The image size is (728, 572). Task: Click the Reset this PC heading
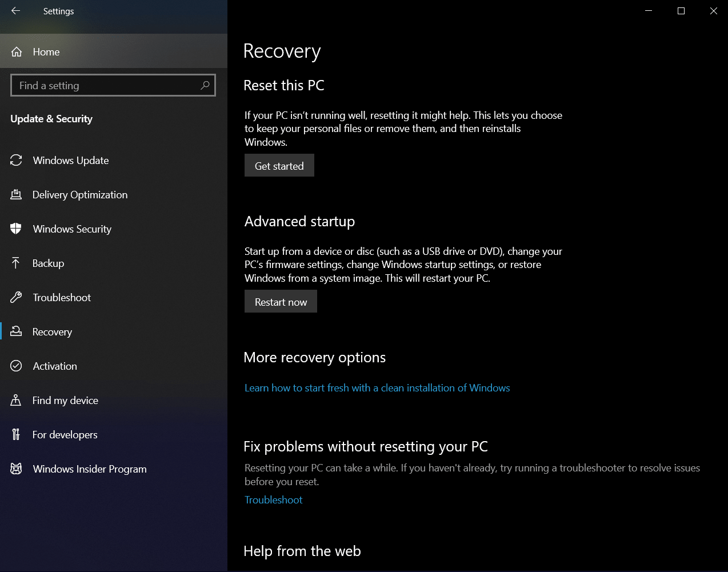click(284, 86)
